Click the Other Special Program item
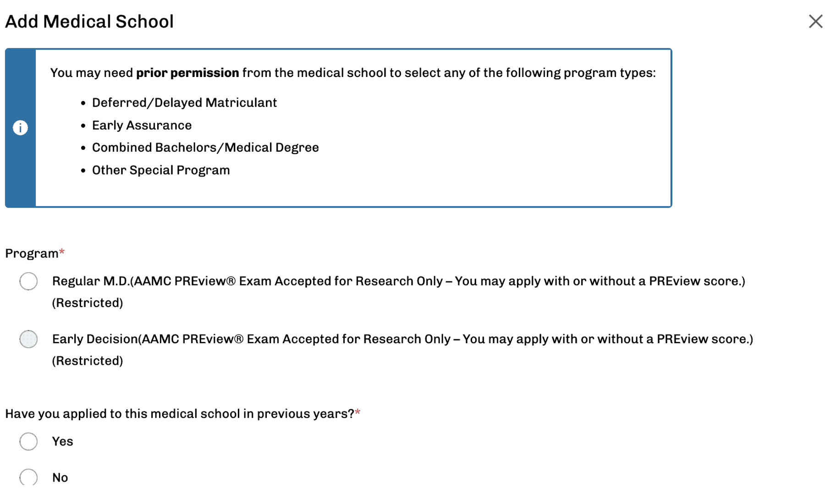 161,170
